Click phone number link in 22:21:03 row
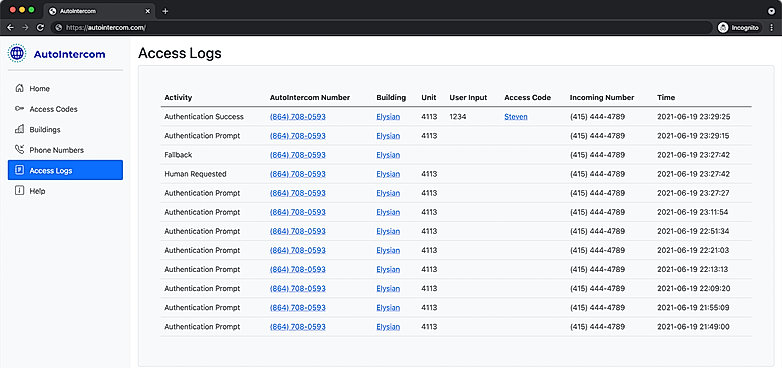 [x=298, y=250]
